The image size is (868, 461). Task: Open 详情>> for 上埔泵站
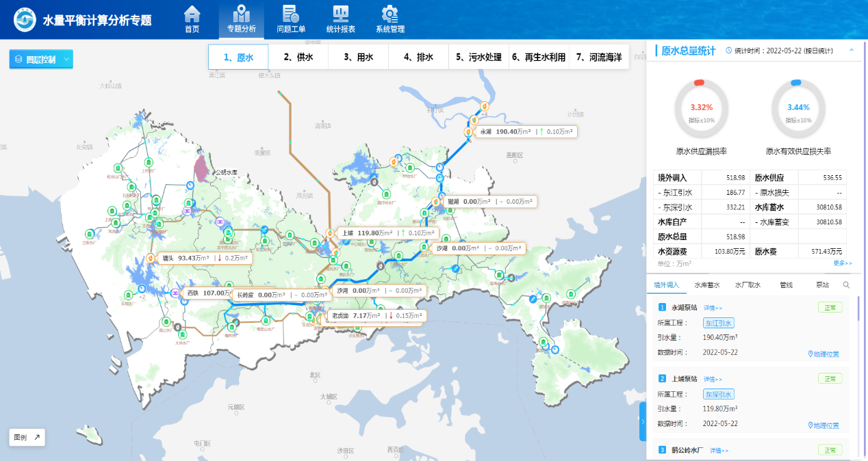[713, 379]
